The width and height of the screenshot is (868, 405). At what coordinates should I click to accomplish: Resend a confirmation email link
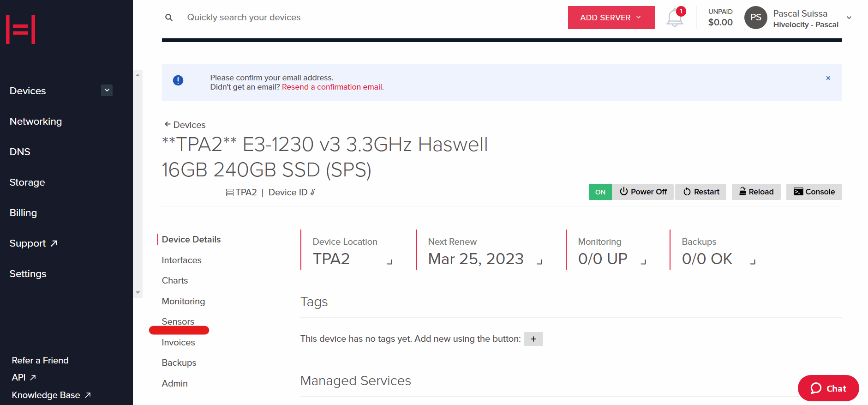(333, 87)
